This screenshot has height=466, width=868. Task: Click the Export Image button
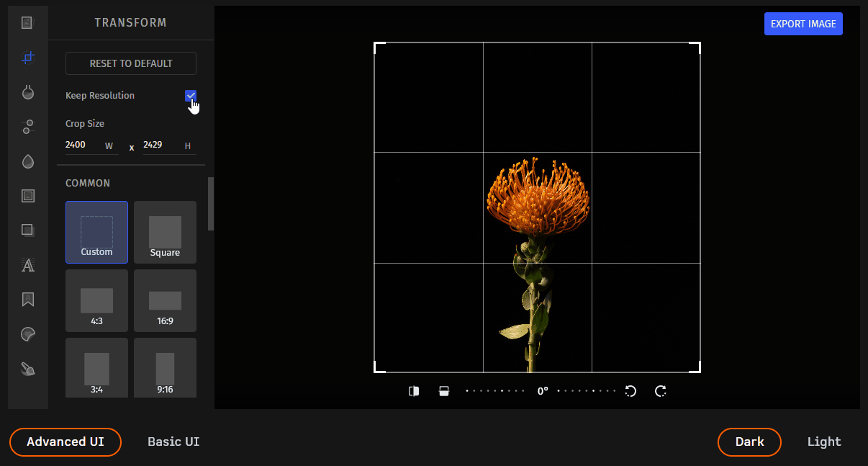803,23
